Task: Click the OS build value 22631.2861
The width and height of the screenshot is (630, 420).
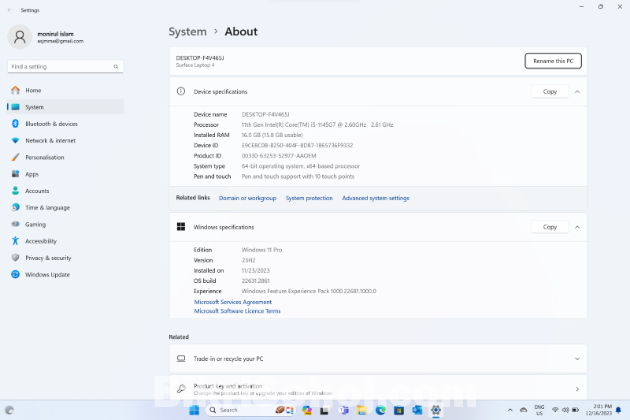Action: [256, 281]
